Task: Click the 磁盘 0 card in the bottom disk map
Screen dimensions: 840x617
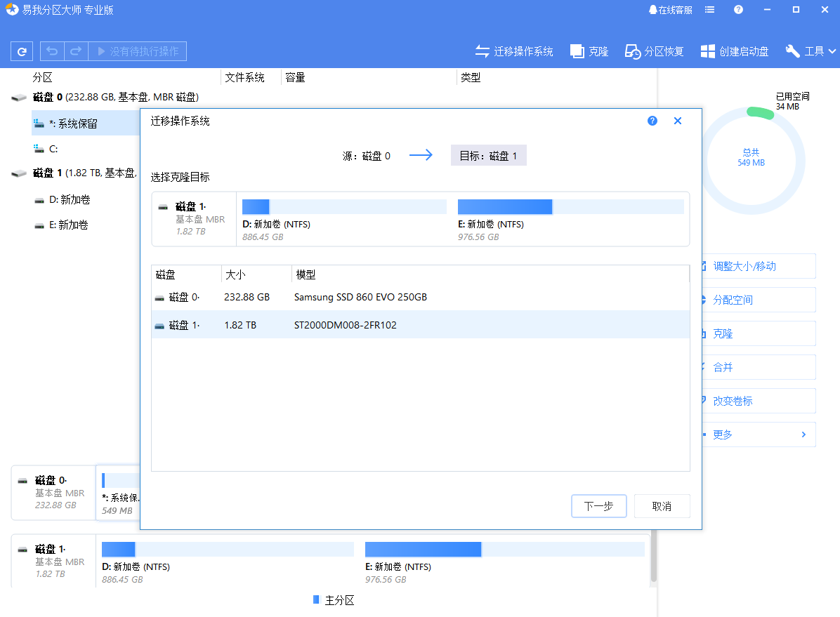Action: [x=53, y=493]
